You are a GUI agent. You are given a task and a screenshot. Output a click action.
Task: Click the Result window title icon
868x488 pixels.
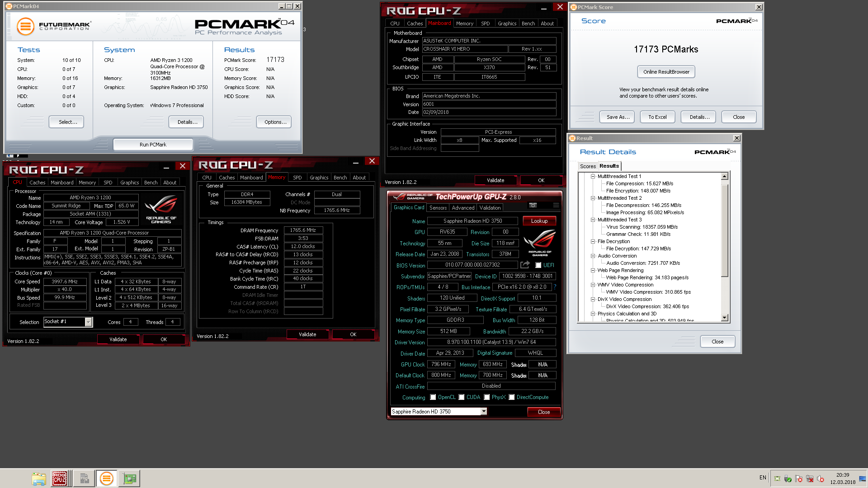572,138
